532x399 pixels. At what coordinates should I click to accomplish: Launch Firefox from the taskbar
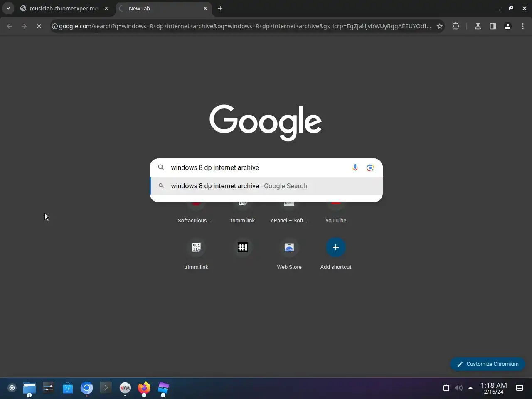(x=144, y=388)
